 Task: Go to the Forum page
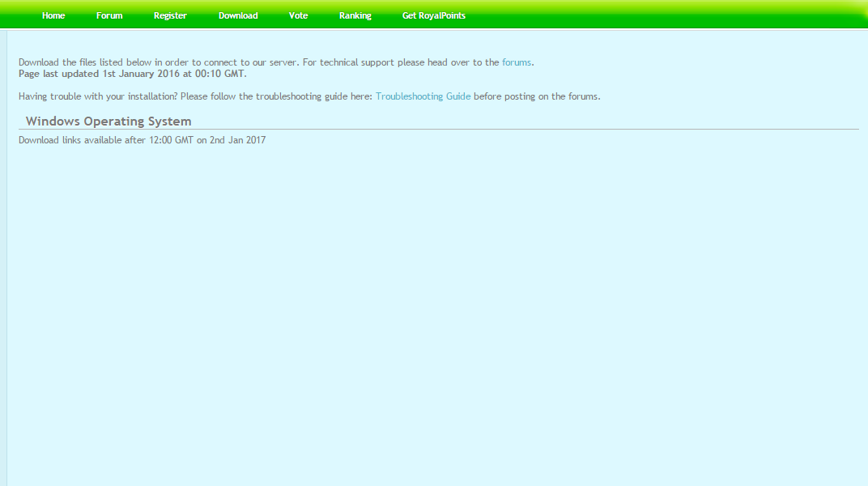(x=109, y=15)
